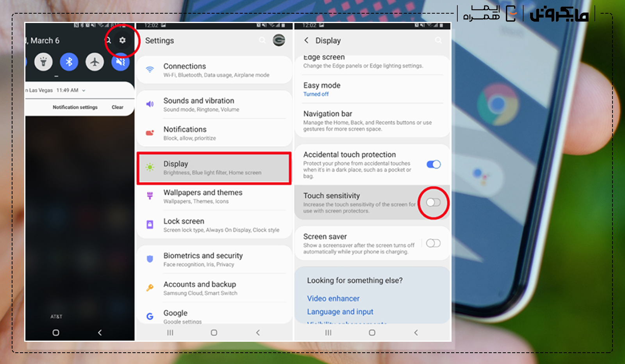Open Notifications settings
The image size is (625, 364).
click(214, 133)
